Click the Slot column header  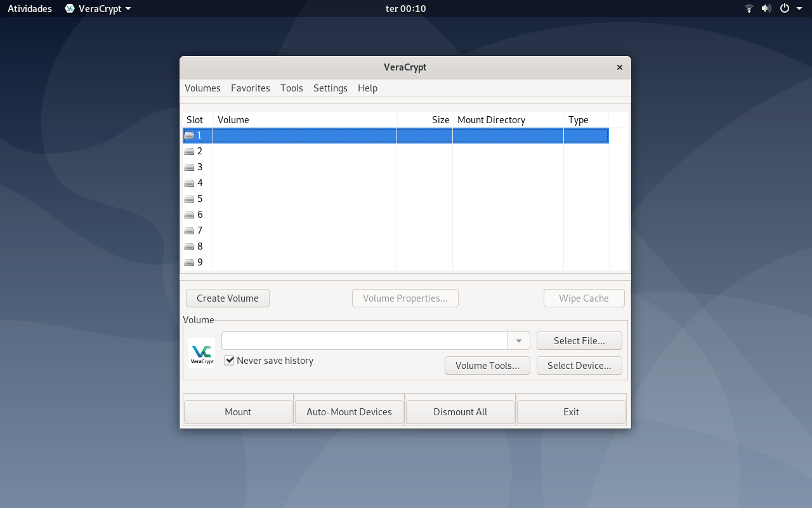pyautogui.click(x=197, y=119)
